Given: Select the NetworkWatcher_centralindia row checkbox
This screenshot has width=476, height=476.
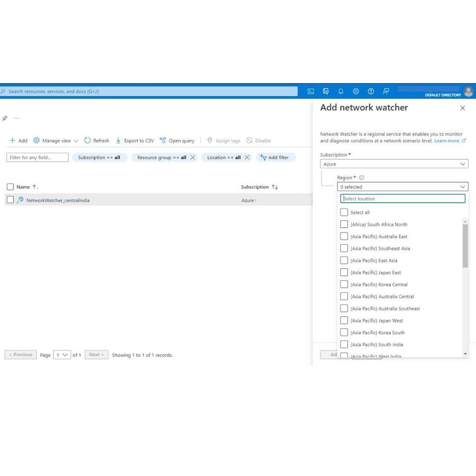Looking at the screenshot, I should pos(10,200).
